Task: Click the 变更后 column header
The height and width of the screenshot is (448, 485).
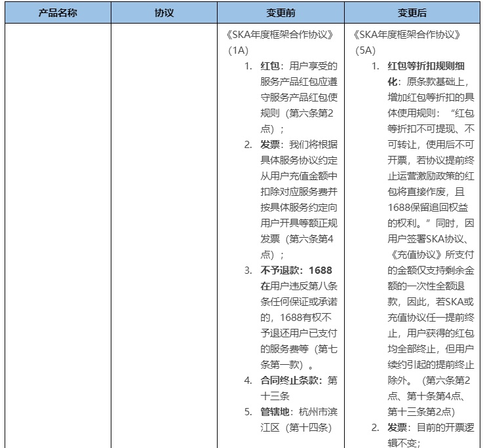Action: pyautogui.click(x=412, y=12)
